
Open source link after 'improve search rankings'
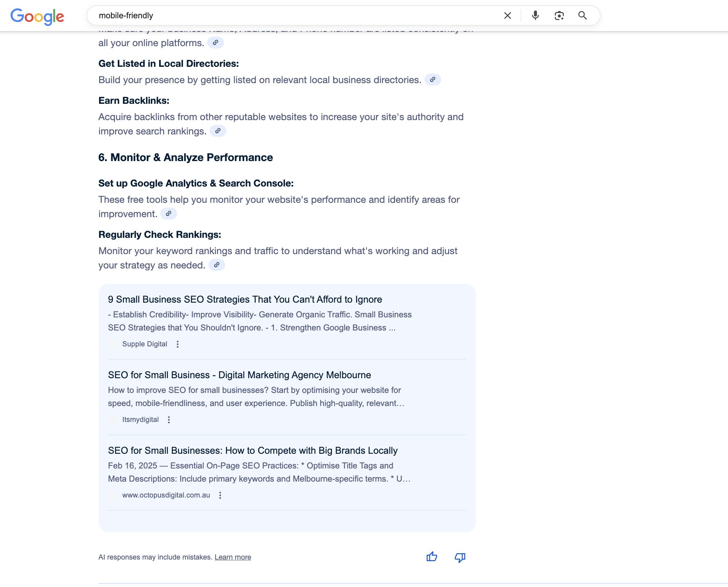click(218, 131)
